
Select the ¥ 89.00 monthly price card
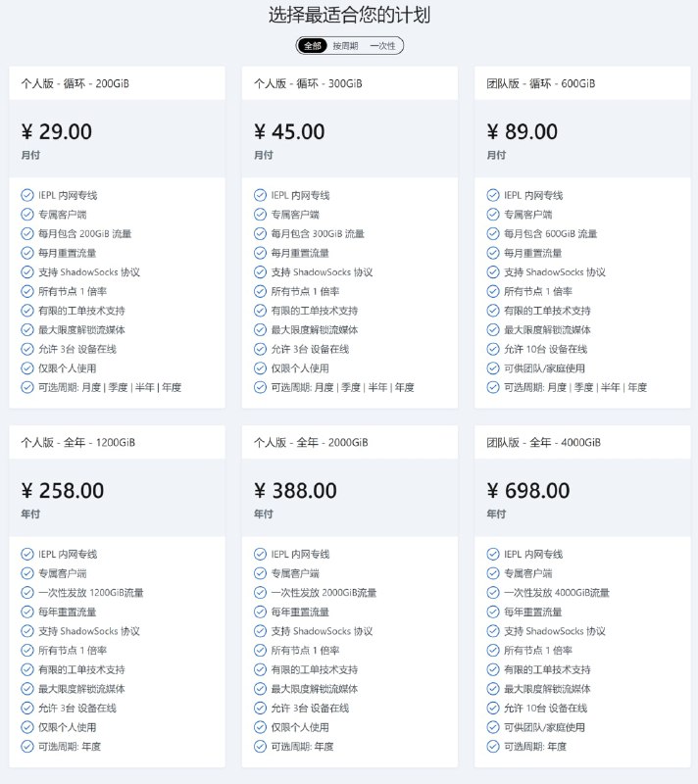point(582,138)
